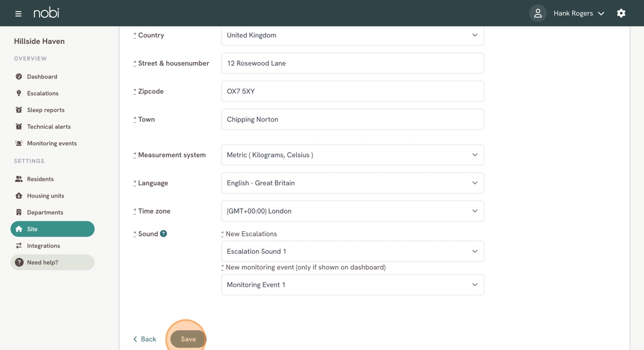Click the Sound help question mark icon
The height and width of the screenshot is (350, 644).
[164, 234]
